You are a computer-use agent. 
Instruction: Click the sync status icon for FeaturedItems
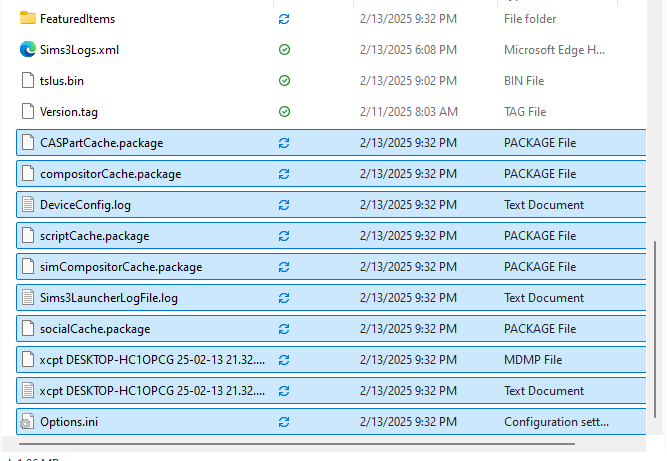[x=284, y=19]
